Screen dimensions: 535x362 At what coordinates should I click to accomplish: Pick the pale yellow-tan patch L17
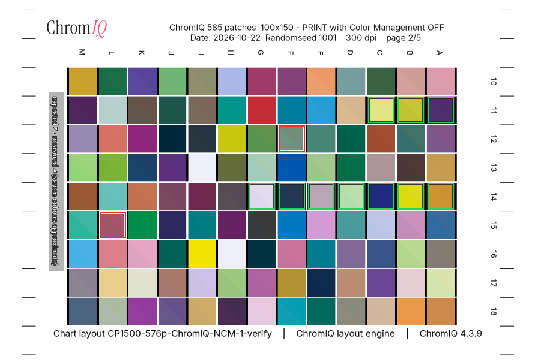113,283
